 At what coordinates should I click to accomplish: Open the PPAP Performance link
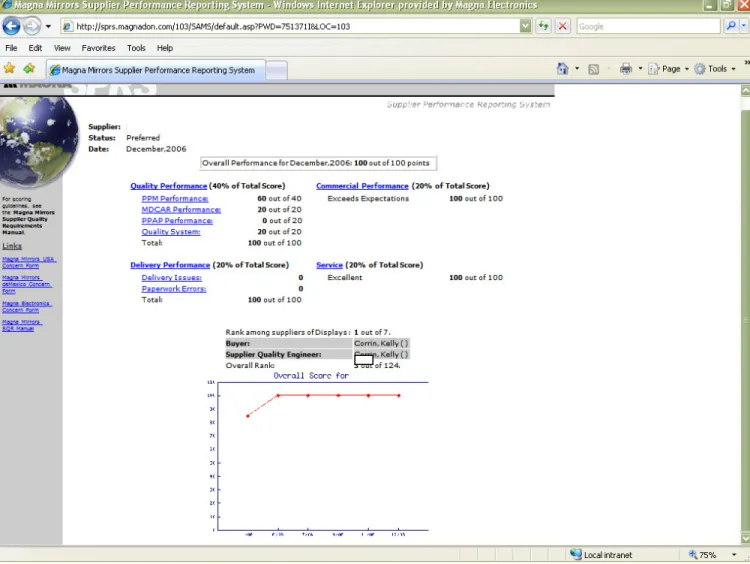coord(177,221)
